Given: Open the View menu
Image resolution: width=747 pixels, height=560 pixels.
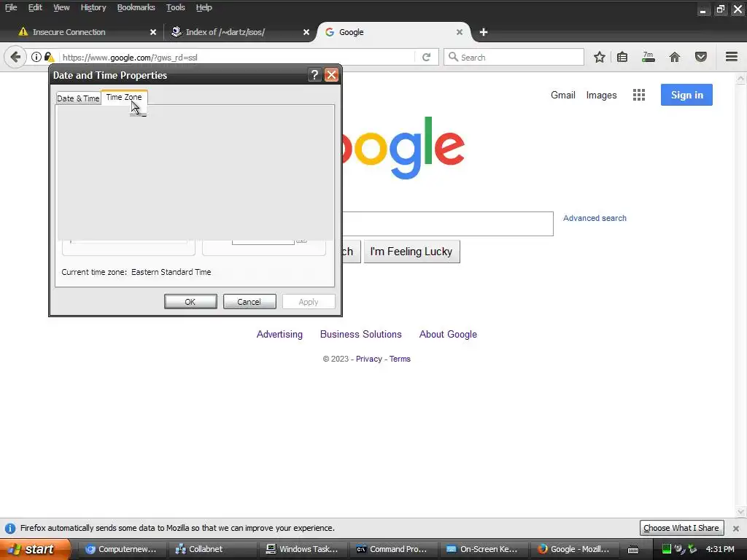Looking at the screenshot, I should coord(61,7).
